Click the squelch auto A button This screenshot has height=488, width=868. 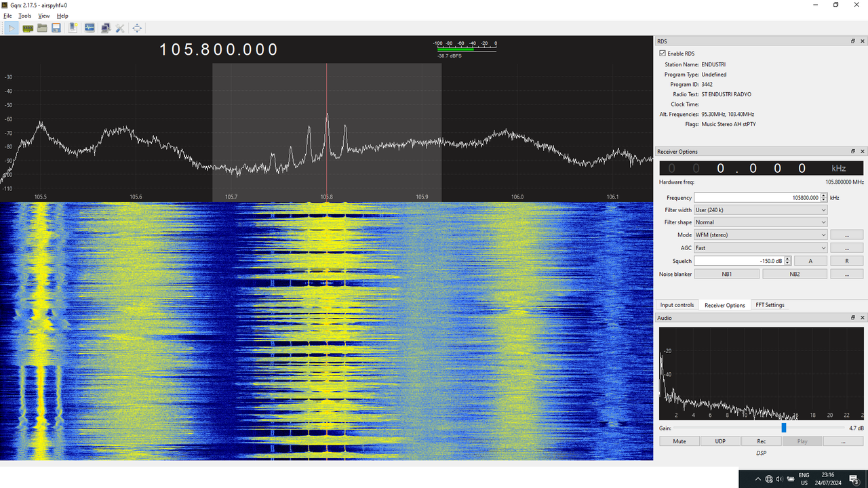810,261
